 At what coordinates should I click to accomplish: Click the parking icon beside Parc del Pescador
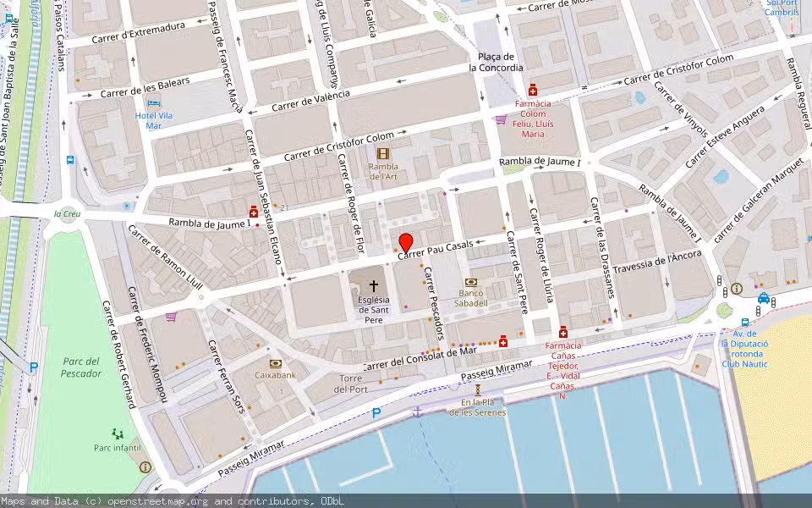(34, 367)
